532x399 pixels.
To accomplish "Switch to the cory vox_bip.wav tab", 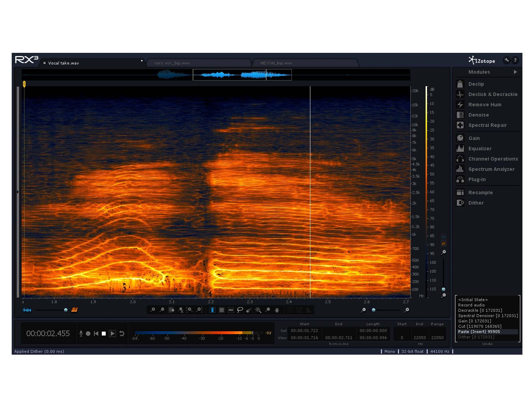I will [x=172, y=63].
